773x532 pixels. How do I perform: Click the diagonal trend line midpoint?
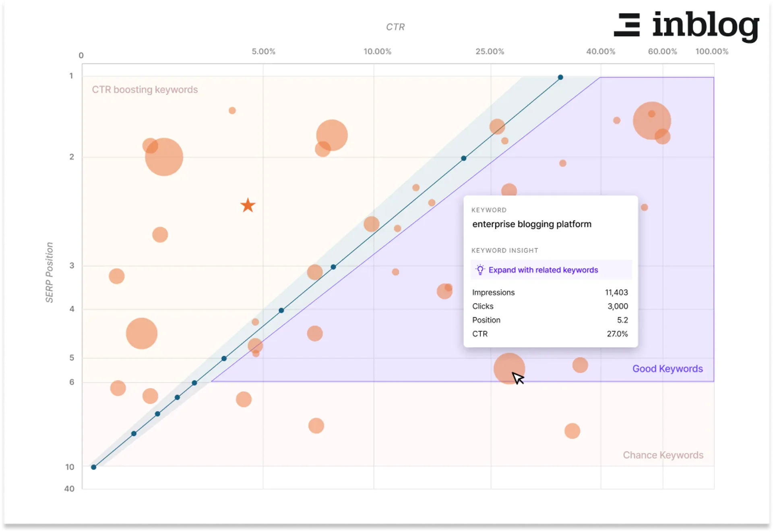tap(333, 266)
